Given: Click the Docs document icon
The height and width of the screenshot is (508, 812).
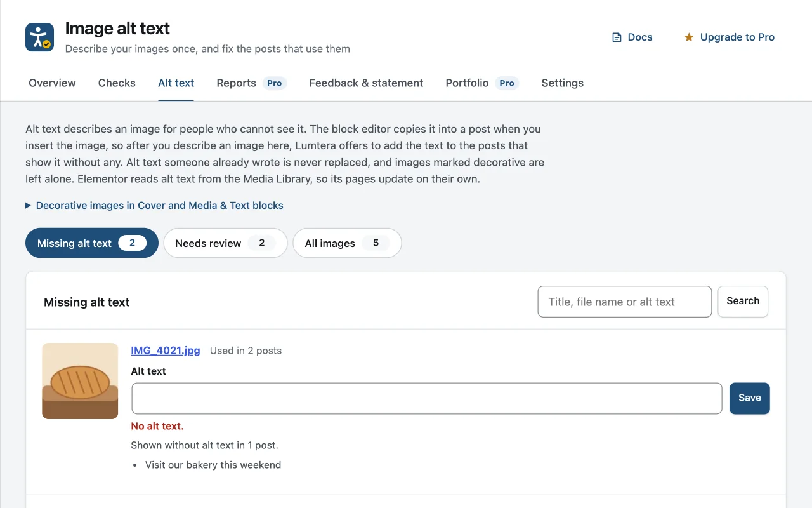Looking at the screenshot, I should (x=617, y=37).
